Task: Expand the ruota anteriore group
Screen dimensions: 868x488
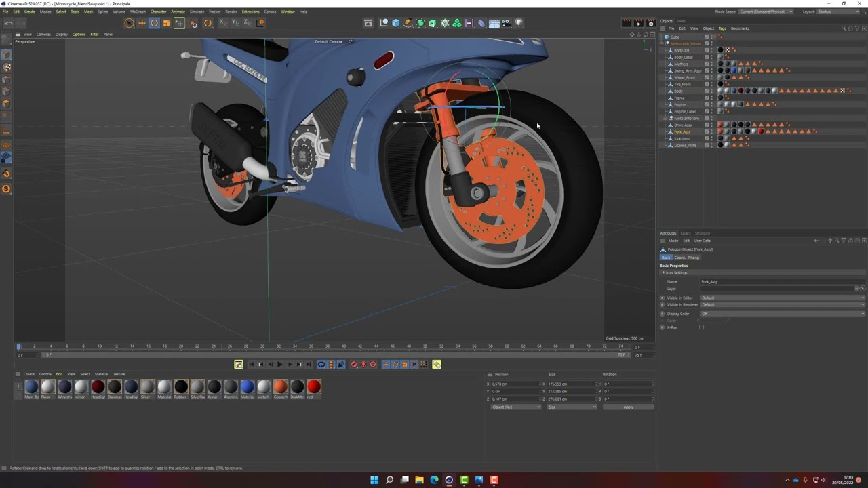Action: [665, 118]
